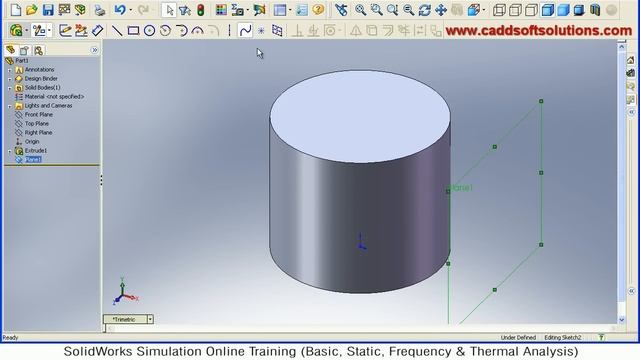Select the Line sketch tool
Viewport: 640px width, 360px height.
click(117, 30)
